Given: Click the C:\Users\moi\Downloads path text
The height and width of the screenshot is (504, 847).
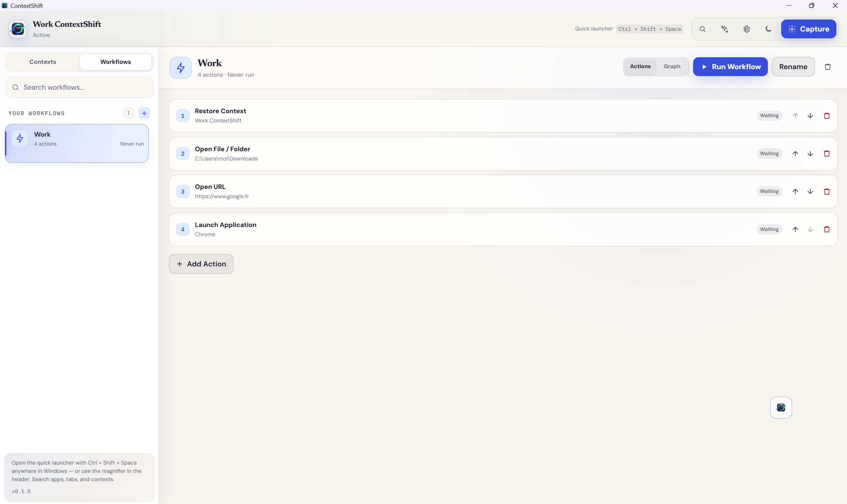Looking at the screenshot, I should pos(226,159).
